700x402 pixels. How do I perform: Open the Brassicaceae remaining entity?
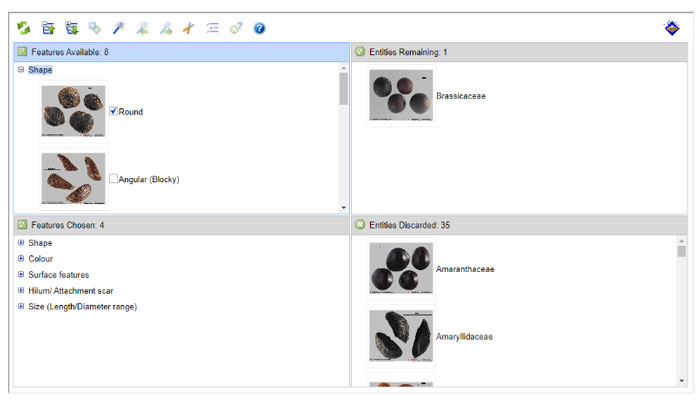pos(463,95)
